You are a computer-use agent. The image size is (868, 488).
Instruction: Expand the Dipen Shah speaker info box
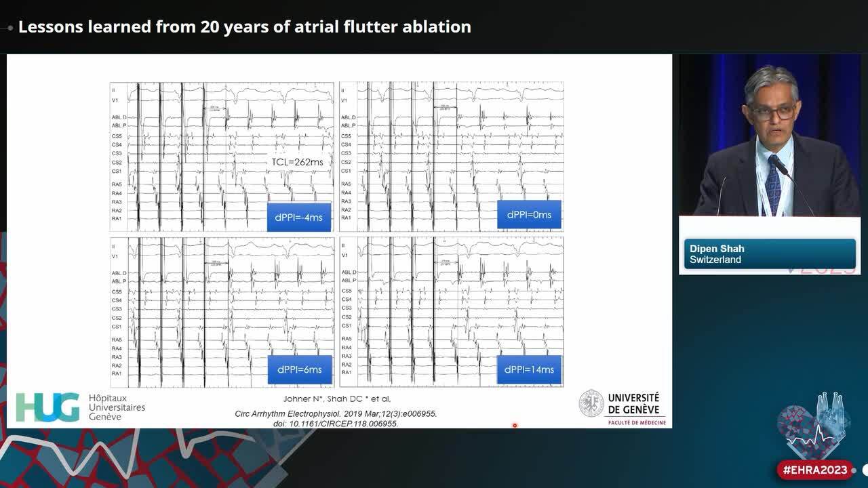point(771,254)
